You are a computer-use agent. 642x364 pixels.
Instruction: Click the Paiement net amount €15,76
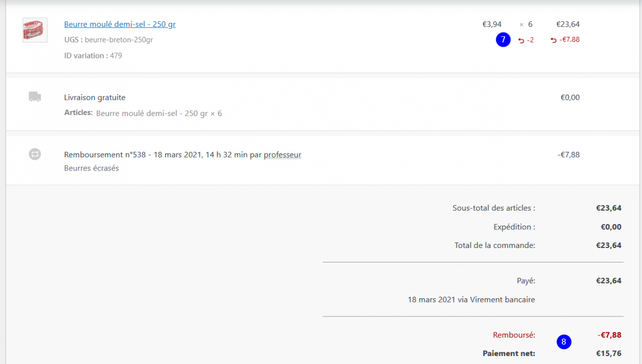click(609, 353)
